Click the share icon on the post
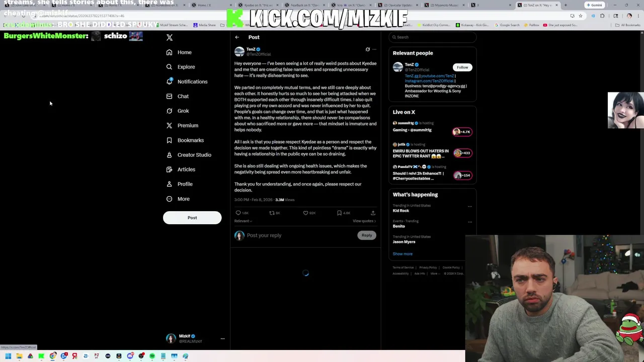The width and height of the screenshot is (644, 362). pyautogui.click(x=373, y=213)
